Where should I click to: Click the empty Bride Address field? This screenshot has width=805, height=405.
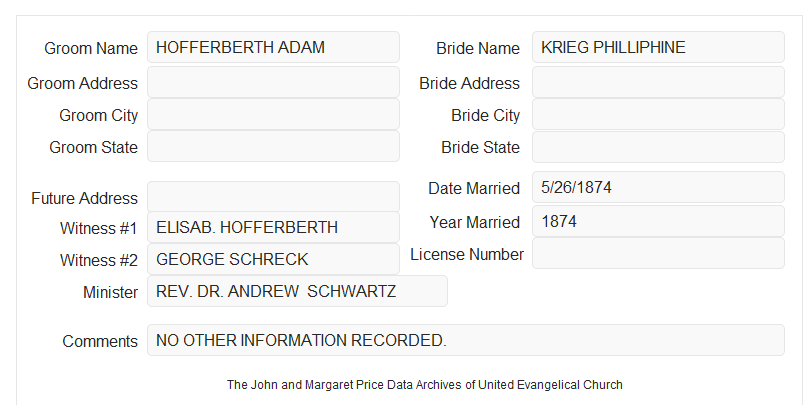[658, 82]
